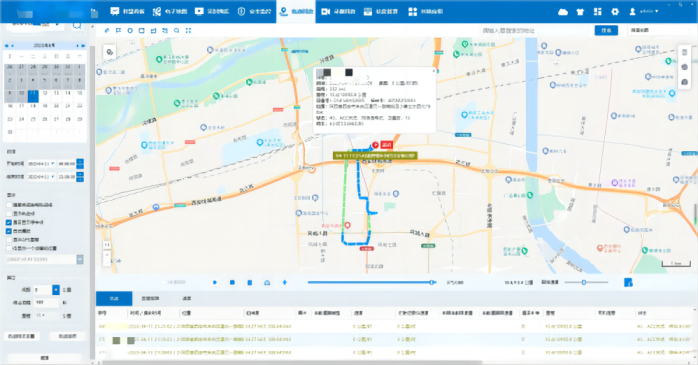Click the square stop button in playback bar
This screenshot has height=365, width=698.
coord(232,282)
